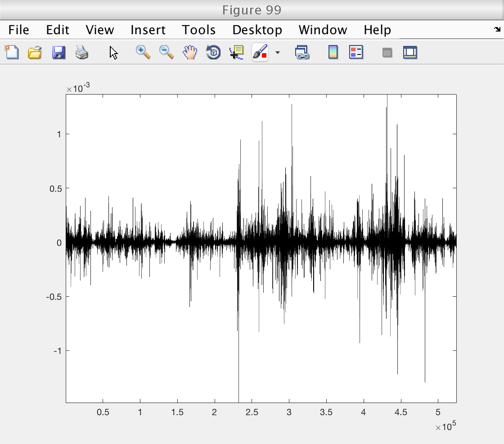Viewport: 504px width, 444px height.
Task: Activate the Zoom Out magnifier tool
Action: coord(166,52)
